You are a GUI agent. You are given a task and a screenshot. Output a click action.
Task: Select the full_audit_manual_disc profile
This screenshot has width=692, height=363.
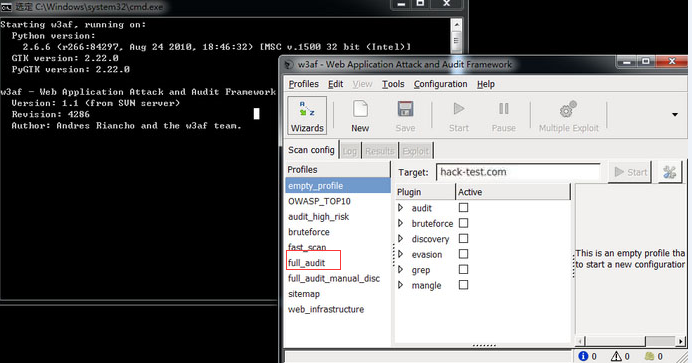click(x=338, y=278)
